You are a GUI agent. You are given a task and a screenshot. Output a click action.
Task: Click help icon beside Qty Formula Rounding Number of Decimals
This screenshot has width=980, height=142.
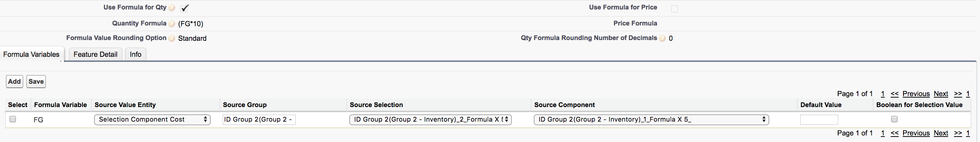[x=662, y=38]
